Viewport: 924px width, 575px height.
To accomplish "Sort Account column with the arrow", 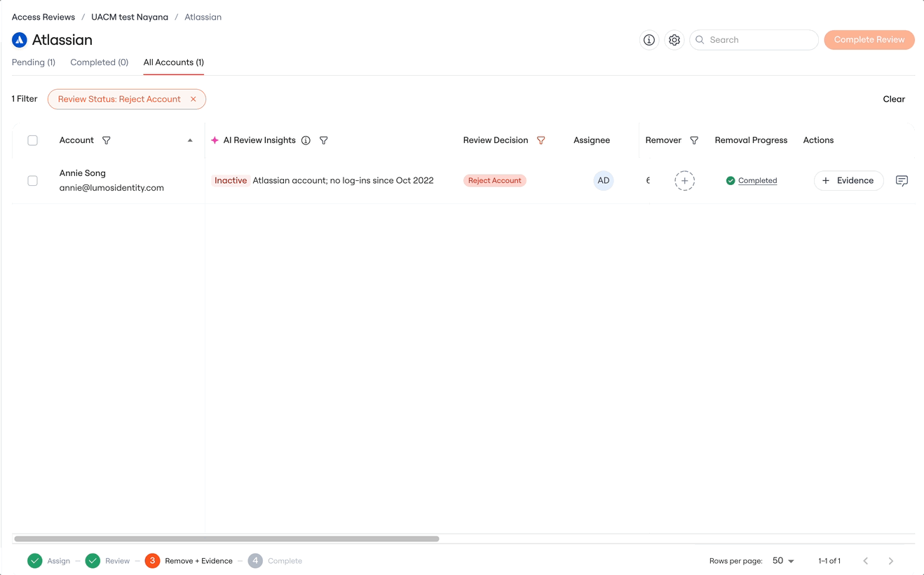I will click(x=190, y=140).
